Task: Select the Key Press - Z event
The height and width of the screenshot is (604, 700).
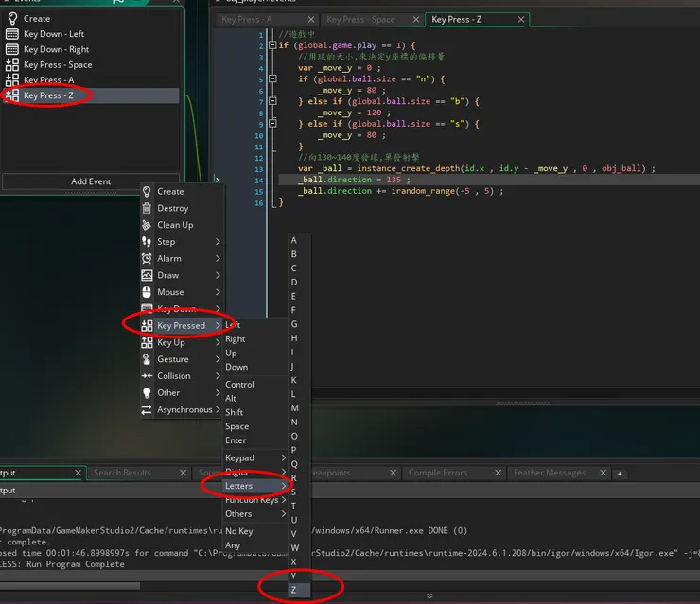Action: 91,95
